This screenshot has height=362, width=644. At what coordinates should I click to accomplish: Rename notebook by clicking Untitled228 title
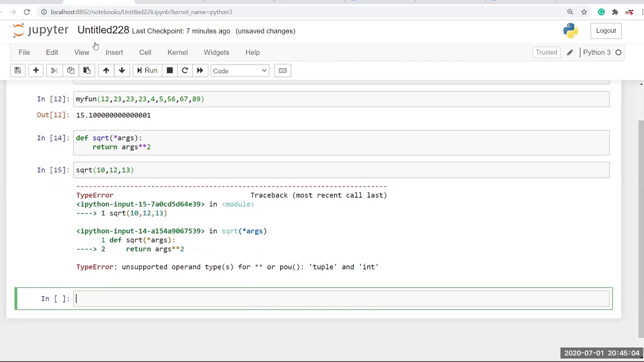[x=103, y=30]
